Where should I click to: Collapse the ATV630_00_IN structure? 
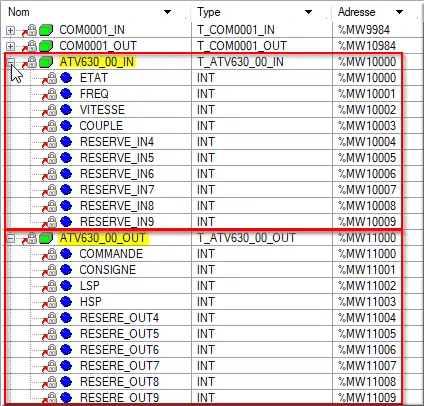point(10,62)
